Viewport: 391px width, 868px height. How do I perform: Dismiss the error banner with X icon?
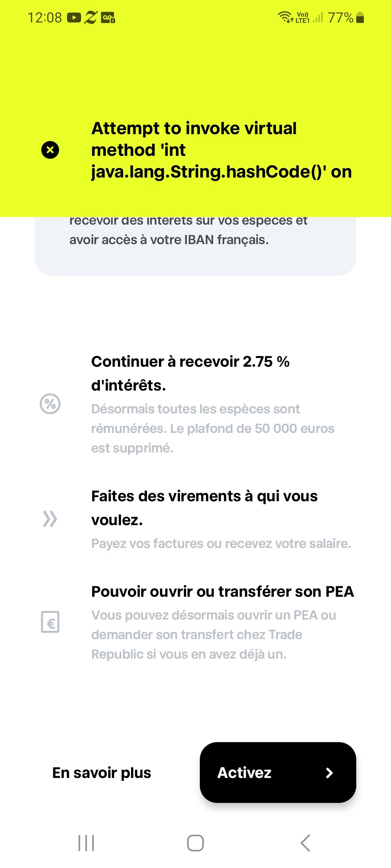pyautogui.click(x=50, y=150)
